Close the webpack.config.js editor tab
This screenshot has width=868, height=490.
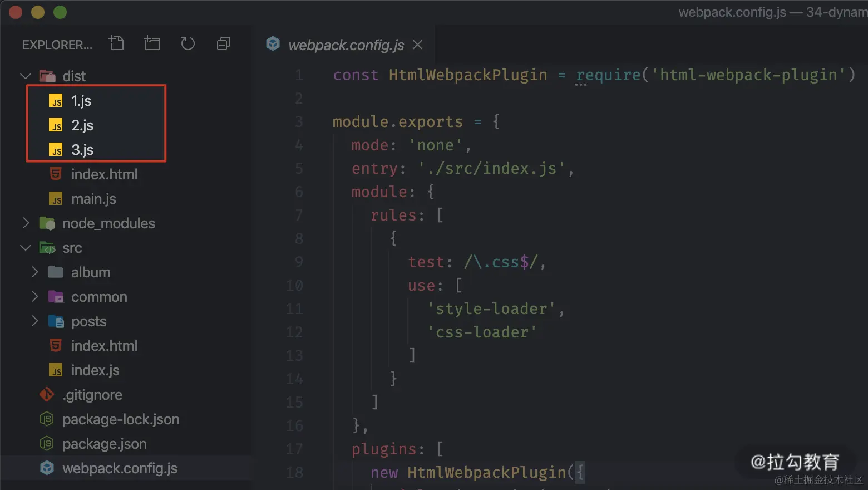[418, 45]
